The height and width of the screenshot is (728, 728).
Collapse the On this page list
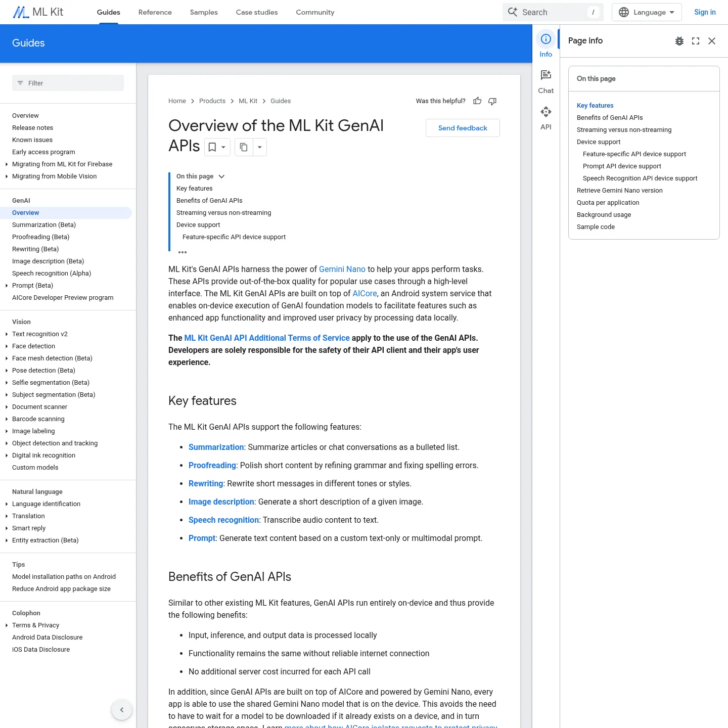tap(221, 176)
